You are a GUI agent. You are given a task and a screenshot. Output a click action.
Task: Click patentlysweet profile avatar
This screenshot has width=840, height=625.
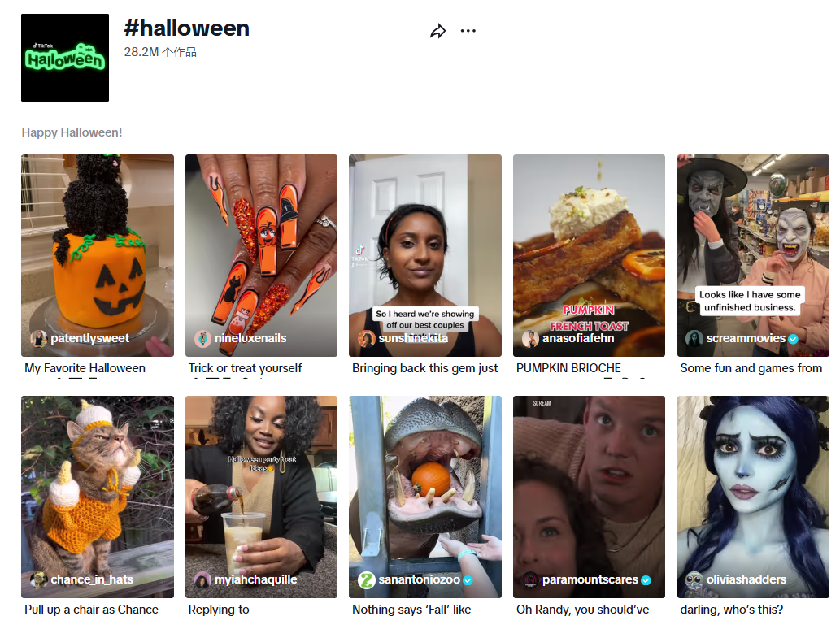[38, 339]
